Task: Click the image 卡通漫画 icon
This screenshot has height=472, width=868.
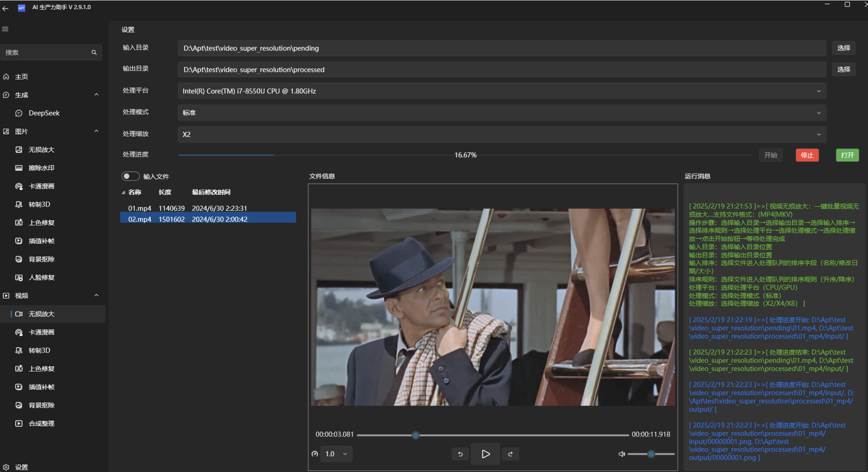Action: [x=19, y=186]
